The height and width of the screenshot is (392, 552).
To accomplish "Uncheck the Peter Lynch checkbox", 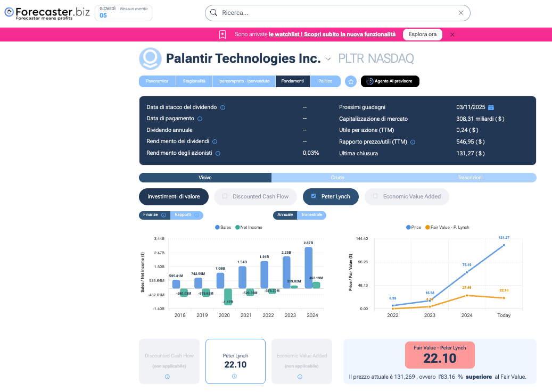I will tap(314, 196).
